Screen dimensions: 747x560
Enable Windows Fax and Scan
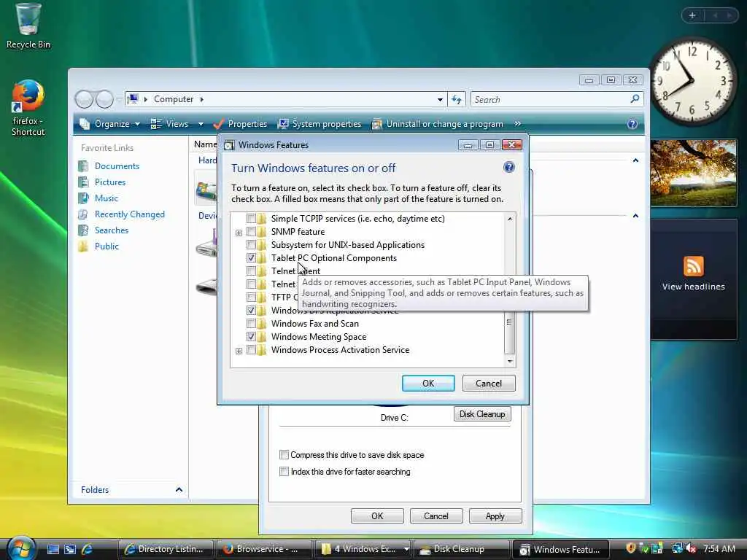pyautogui.click(x=251, y=323)
